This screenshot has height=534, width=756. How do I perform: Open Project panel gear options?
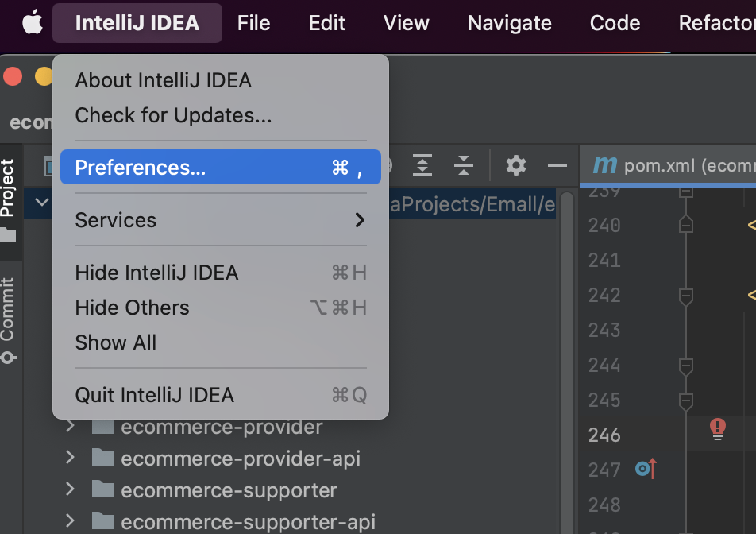pyautogui.click(x=516, y=165)
